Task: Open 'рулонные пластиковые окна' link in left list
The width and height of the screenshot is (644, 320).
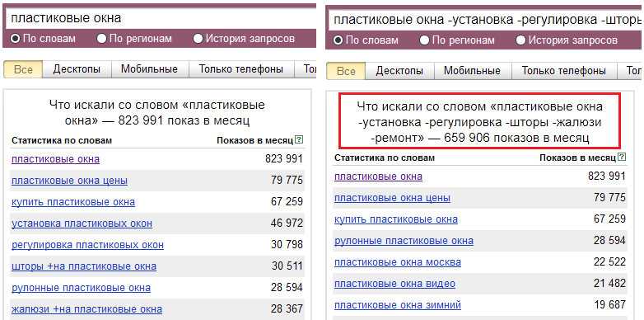Action: pos(81,288)
